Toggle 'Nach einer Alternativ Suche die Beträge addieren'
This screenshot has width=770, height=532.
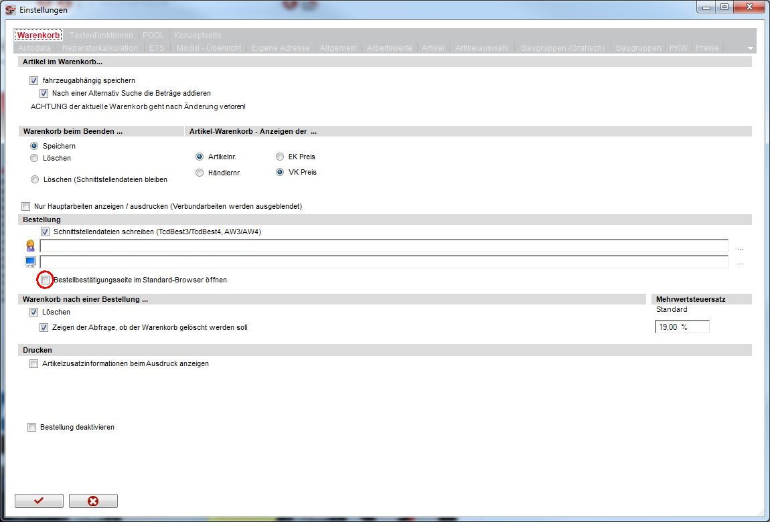point(44,93)
